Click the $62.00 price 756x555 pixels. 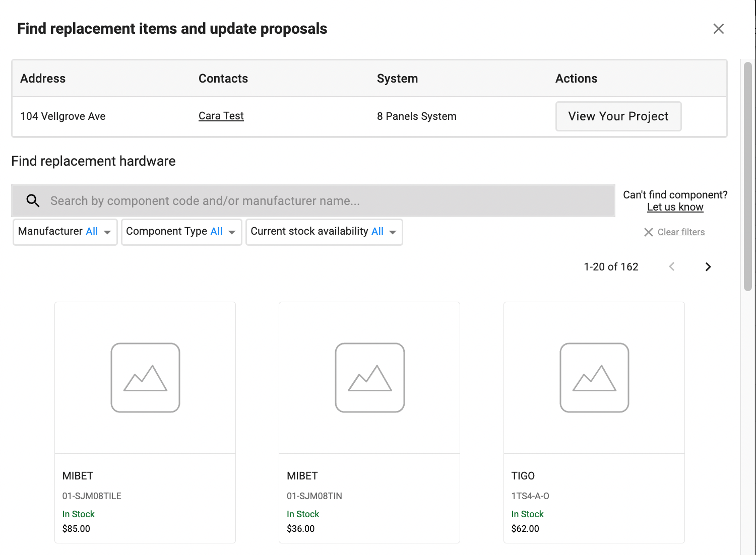click(x=525, y=529)
